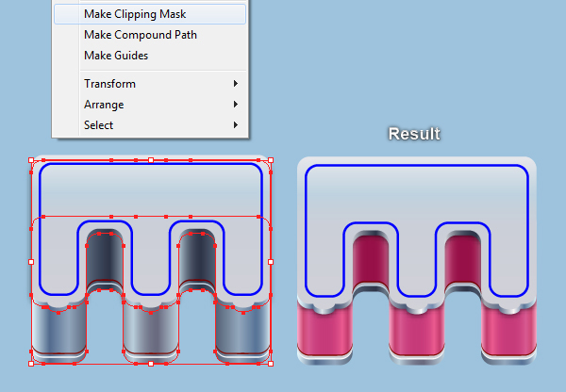Select Make Compound Path menu entry

tap(150, 35)
